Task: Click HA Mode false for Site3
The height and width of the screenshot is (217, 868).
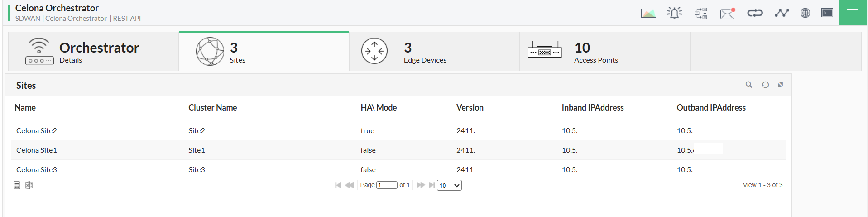Action: point(368,169)
